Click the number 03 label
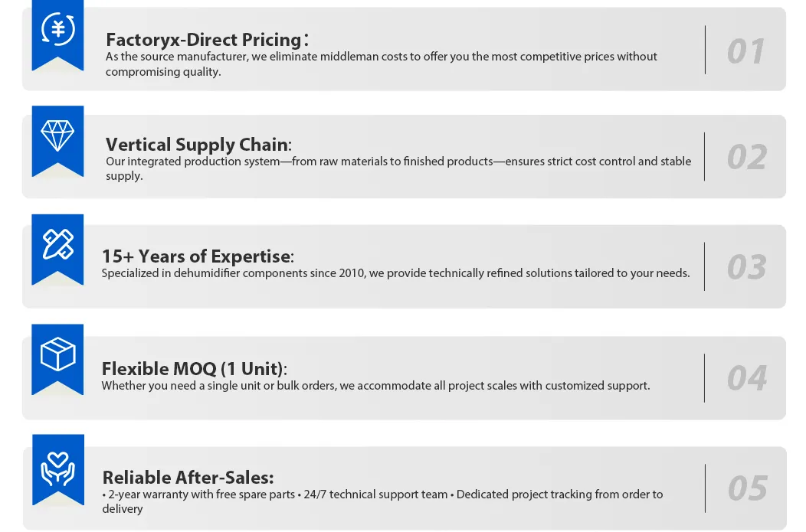 745,267
